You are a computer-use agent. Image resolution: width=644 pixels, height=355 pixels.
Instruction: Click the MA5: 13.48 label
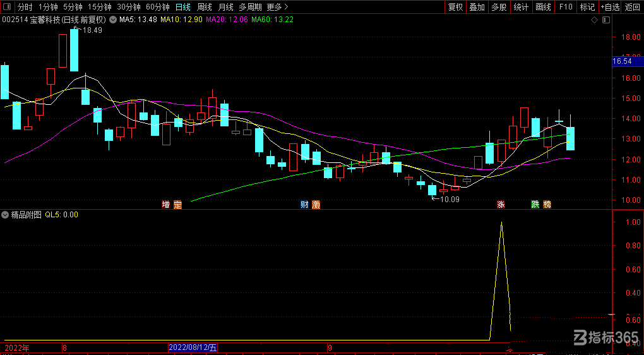tap(138, 20)
